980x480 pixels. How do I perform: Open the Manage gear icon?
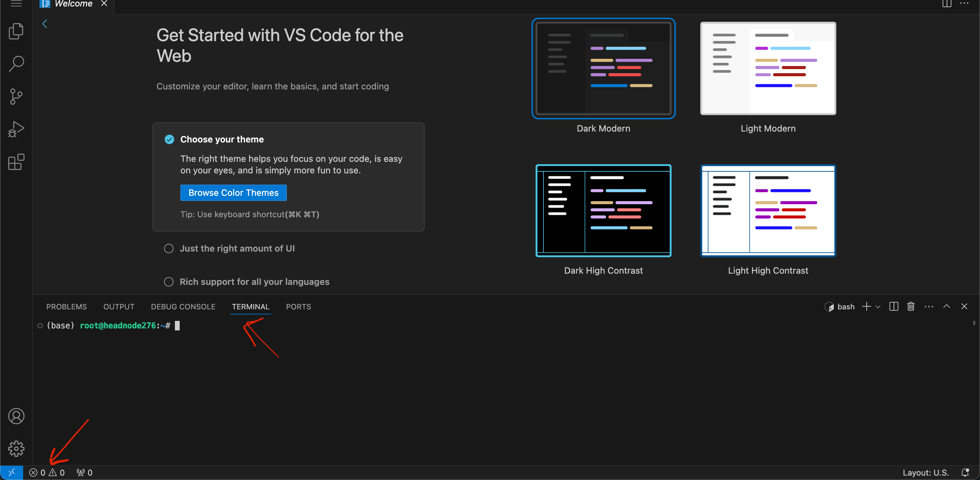[x=16, y=449]
